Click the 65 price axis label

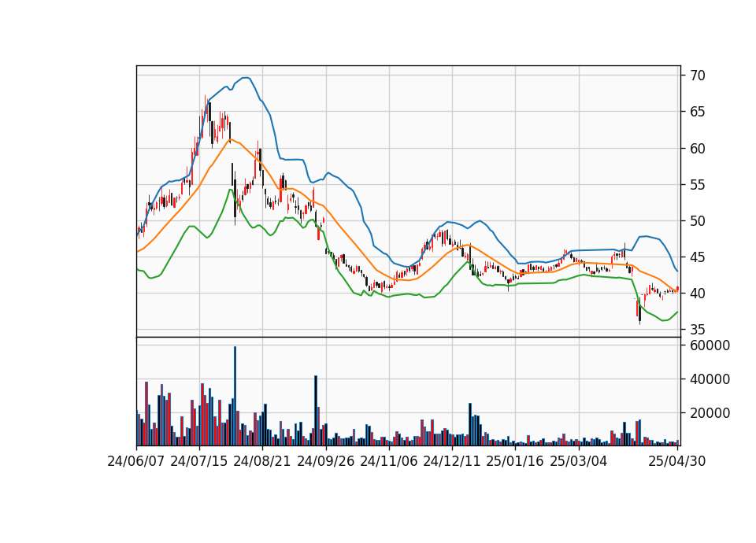pyautogui.click(x=697, y=112)
